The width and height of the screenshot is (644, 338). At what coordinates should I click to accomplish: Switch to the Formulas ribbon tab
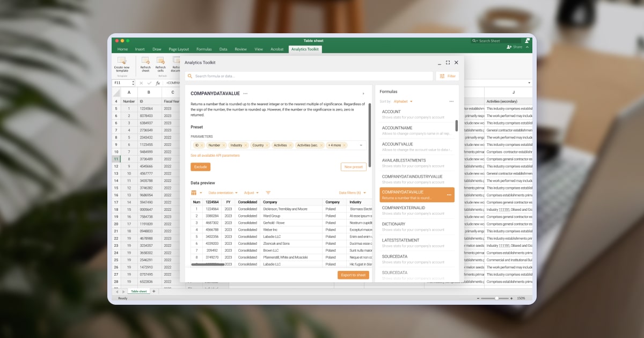tap(204, 48)
